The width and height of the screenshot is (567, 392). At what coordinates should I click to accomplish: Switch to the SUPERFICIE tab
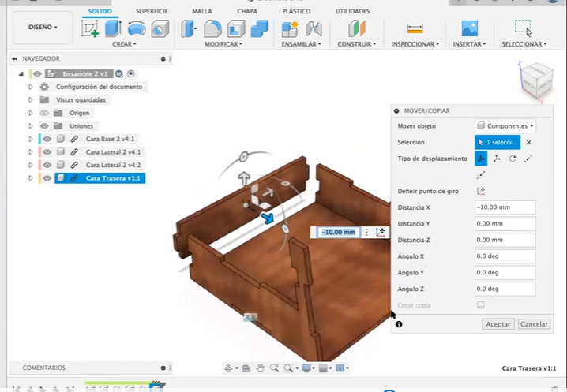pyautogui.click(x=152, y=11)
